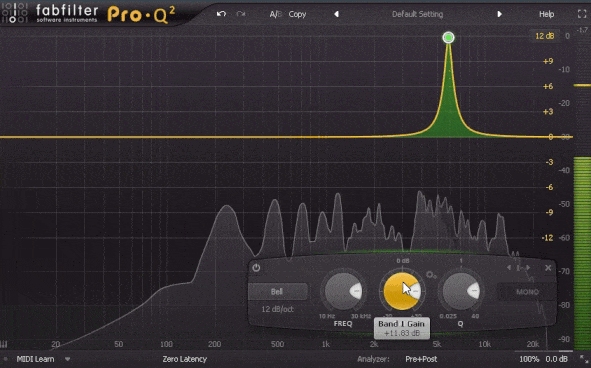Open the 12 dB/oct slope dropdown
The height and width of the screenshot is (368, 591).
coord(277,309)
